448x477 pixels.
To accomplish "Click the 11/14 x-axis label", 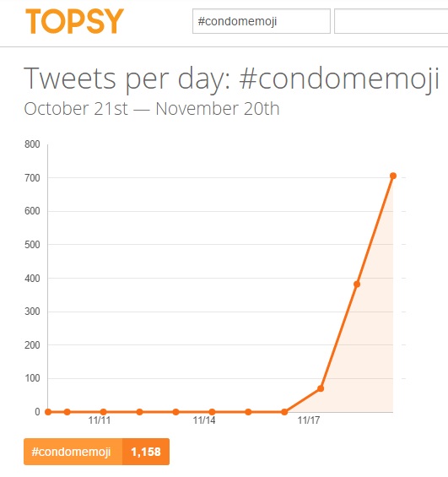I will [x=204, y=420].
